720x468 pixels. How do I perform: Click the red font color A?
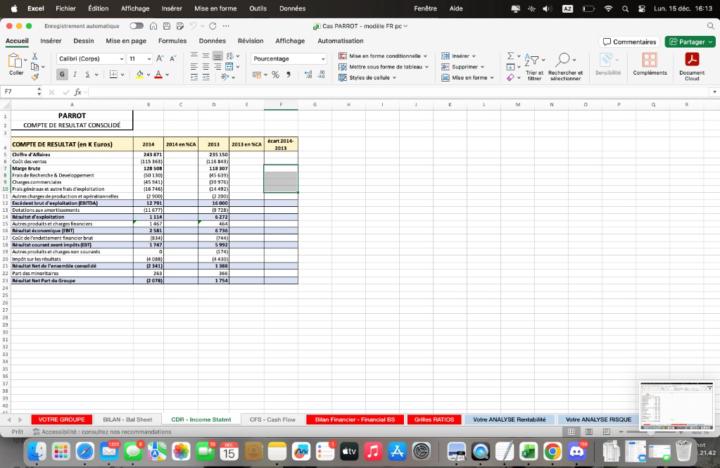tap(158, 74)
